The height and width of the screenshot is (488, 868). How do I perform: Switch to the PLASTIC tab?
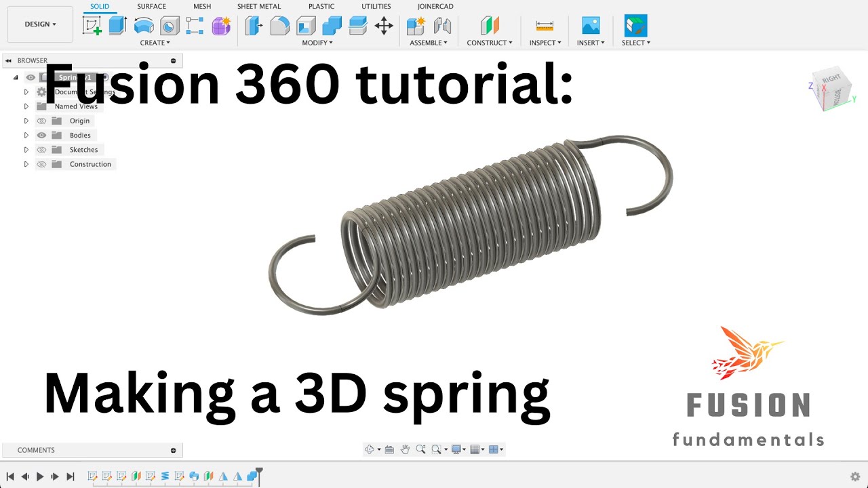(x=321, y=6)
